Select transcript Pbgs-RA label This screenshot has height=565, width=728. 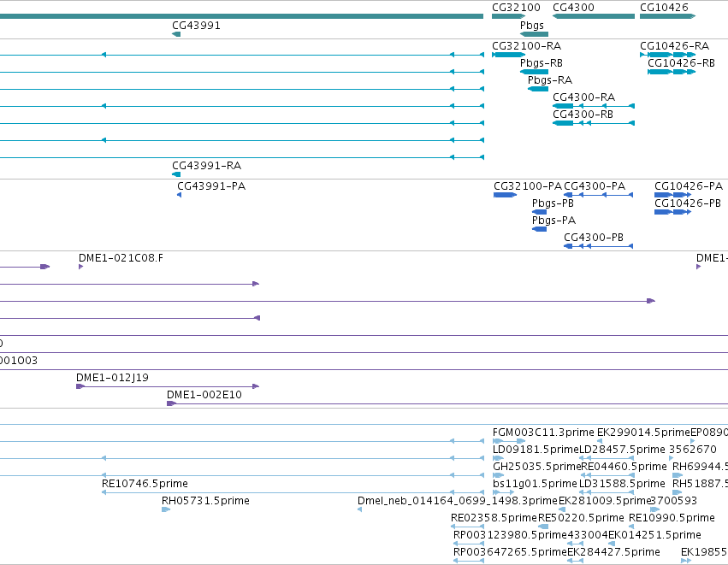pos(550,80)
